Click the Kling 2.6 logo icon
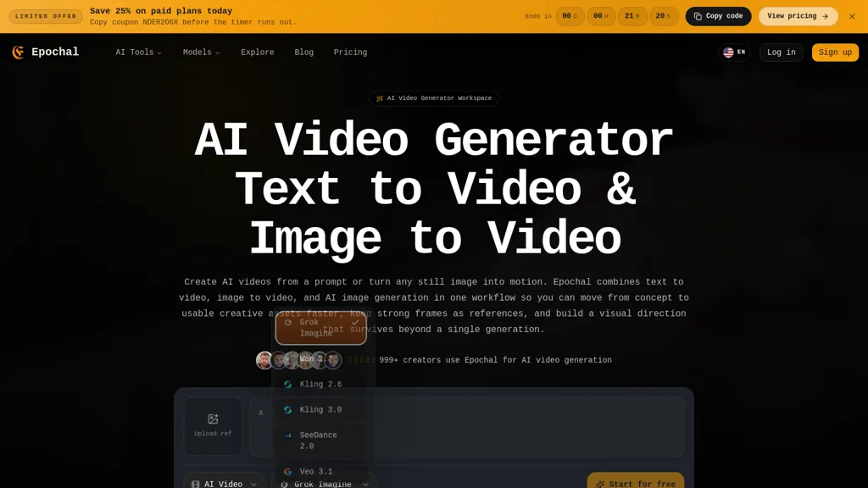Screen dimensions: 868x488 [288, 384]
